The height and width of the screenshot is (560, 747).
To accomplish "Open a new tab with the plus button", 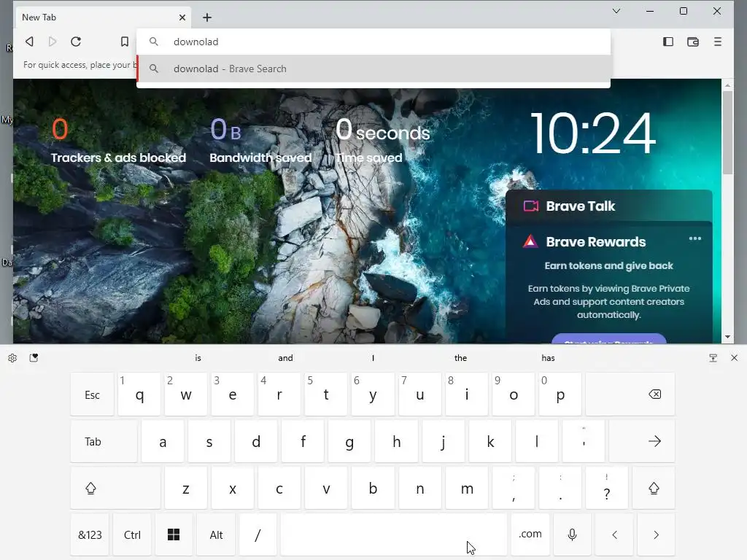I will 206,17.
